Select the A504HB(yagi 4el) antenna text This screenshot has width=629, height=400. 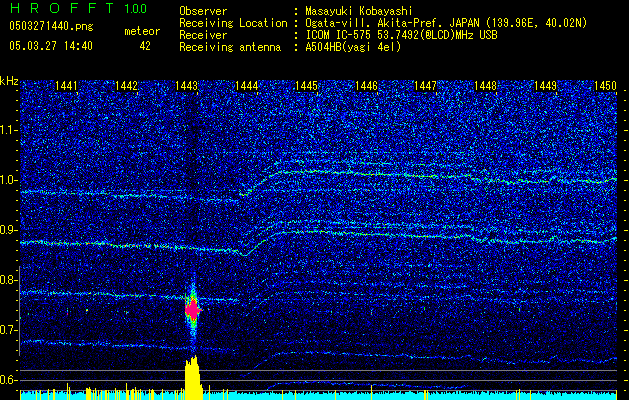point(353,47)
